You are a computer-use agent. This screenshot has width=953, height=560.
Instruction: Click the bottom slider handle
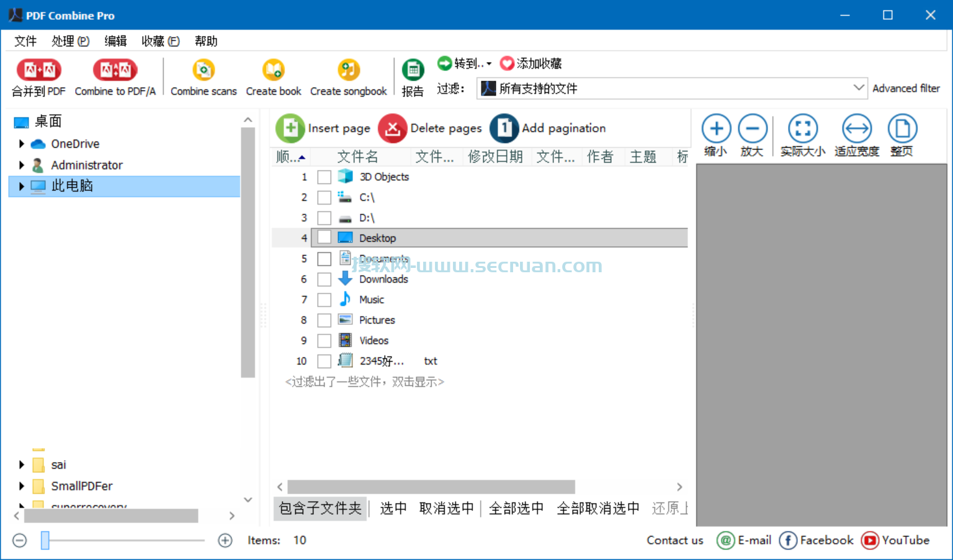(45, 540)
